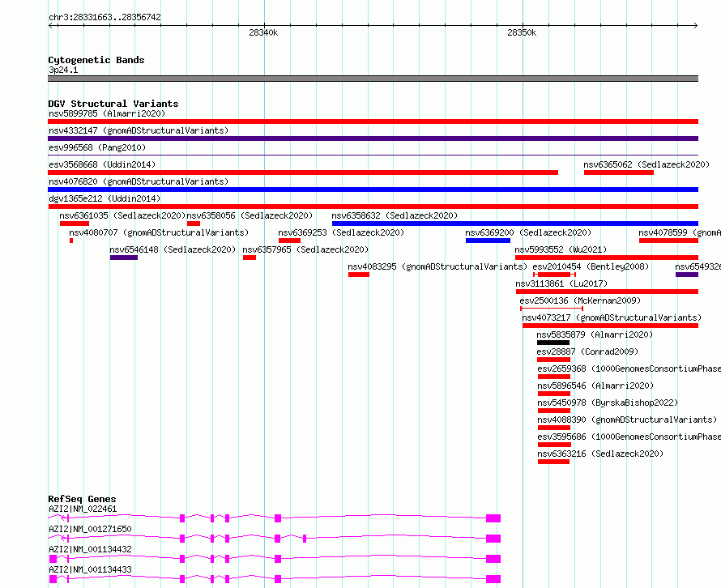Click the nsv4076820 blue variant bar
This screenshot has width=721, height=588.
(x=373, y=190)
